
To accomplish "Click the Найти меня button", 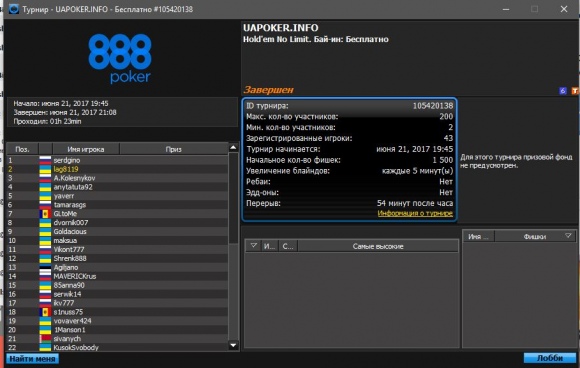I will pos(32,359).
